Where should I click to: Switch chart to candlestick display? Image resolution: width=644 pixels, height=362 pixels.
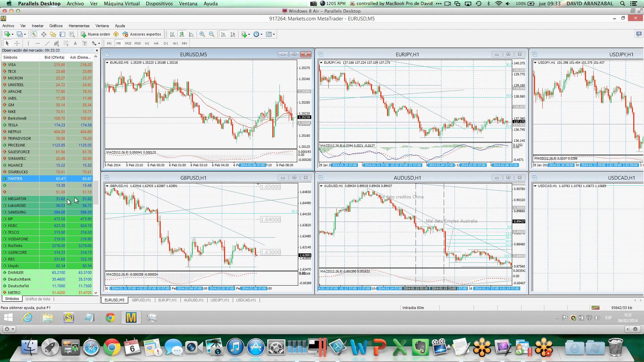(x=182, y=34)
